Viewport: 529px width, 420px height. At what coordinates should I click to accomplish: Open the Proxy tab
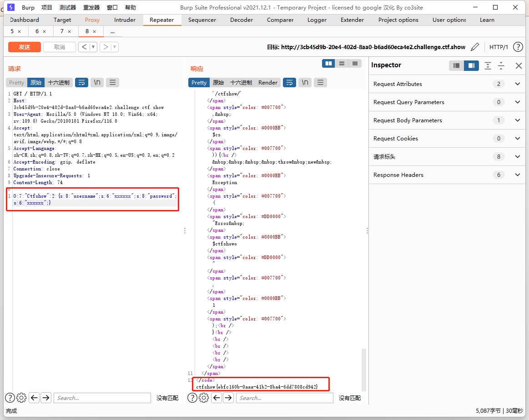(92, 20)
